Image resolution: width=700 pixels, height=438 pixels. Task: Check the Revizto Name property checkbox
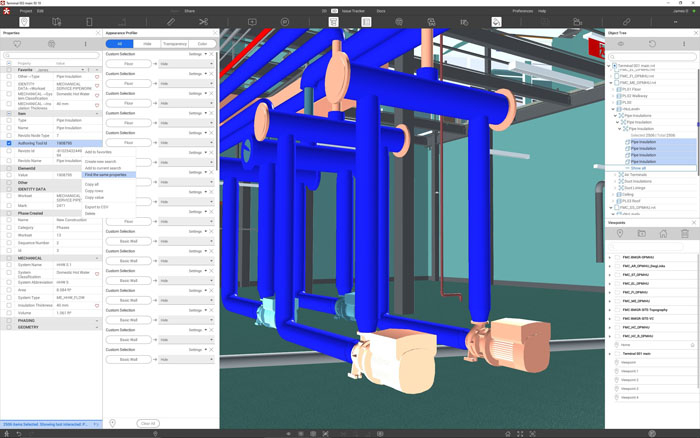9,160
